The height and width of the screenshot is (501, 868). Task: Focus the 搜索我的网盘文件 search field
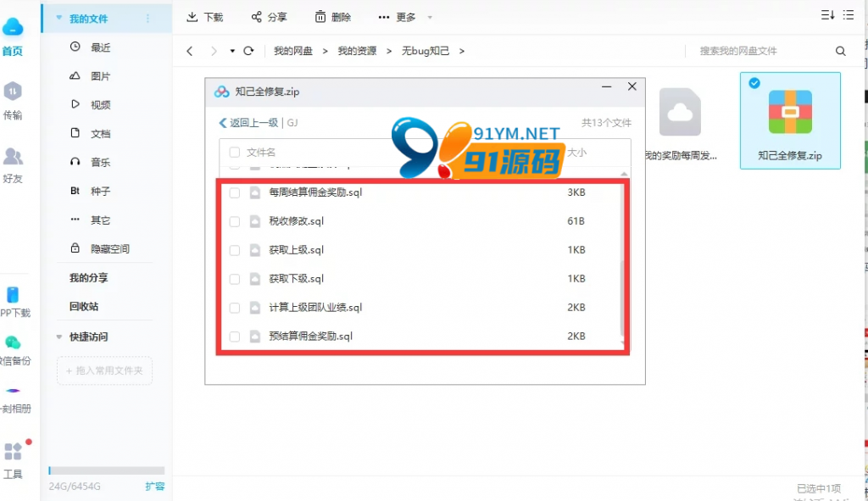(x=759, y=51)
